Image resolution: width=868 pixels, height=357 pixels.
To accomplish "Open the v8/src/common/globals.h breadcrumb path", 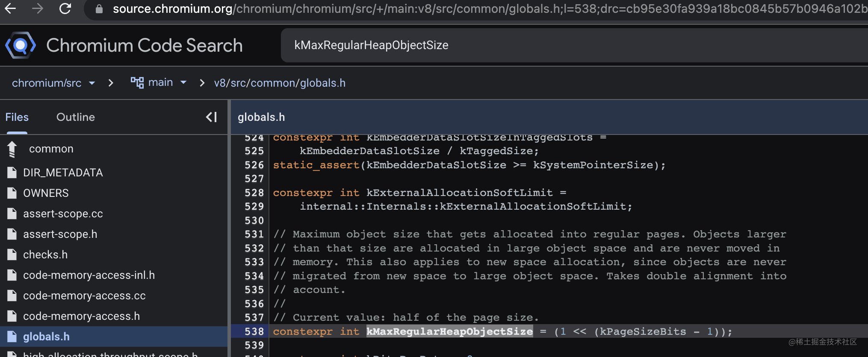I will click(x=280, y=83).
